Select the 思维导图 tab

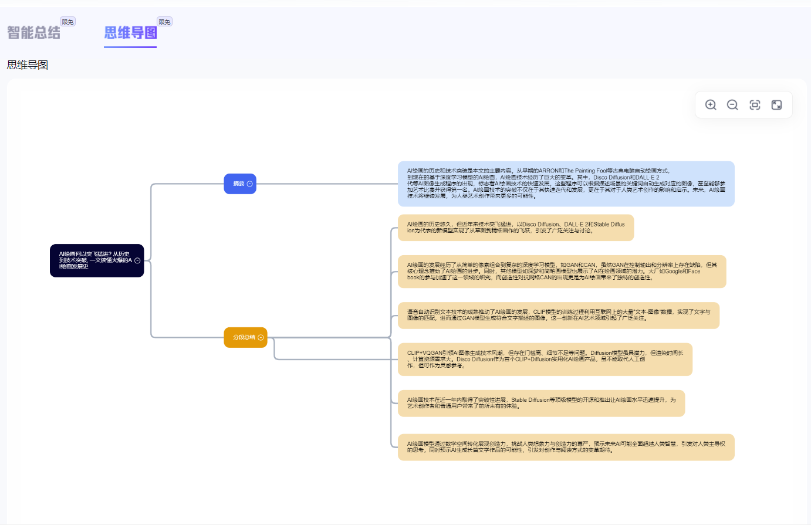pyautogui.click(x=130, y=33)
